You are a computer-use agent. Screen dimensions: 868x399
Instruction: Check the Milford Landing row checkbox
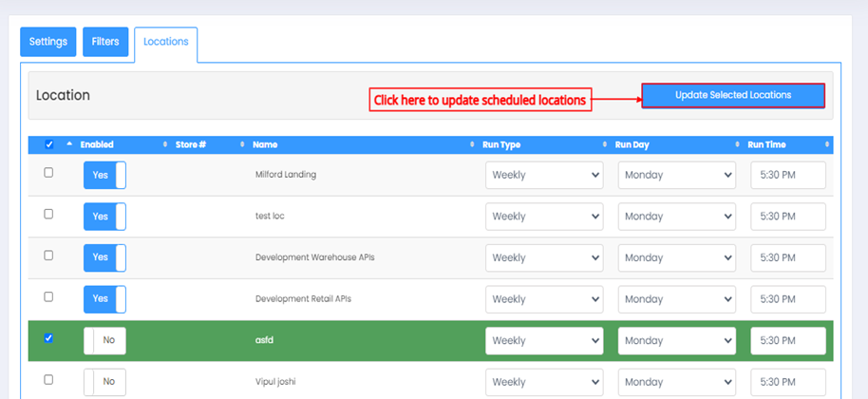[x=48, y=173]
